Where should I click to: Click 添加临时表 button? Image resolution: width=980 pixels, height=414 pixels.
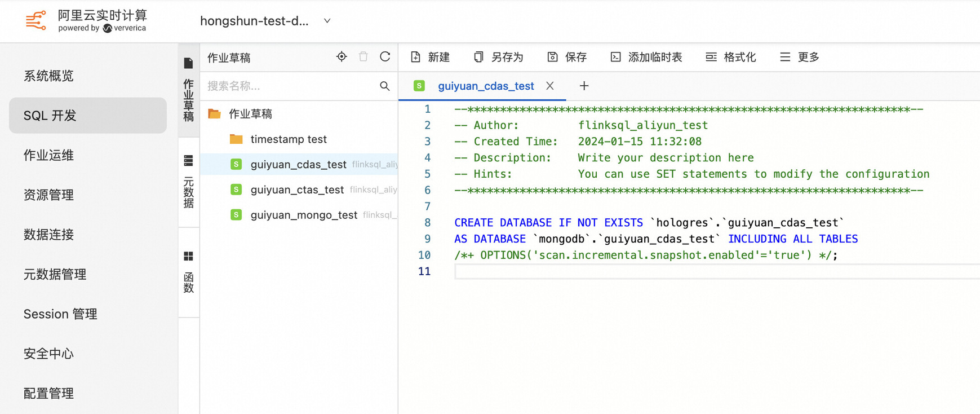pyautogui.click(x=646, y=57)
